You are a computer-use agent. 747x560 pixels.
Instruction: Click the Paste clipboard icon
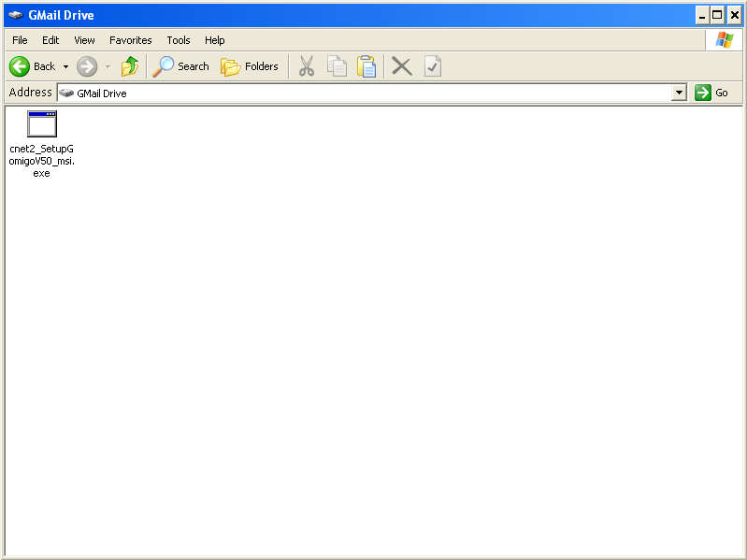click(x=366, y=66)
